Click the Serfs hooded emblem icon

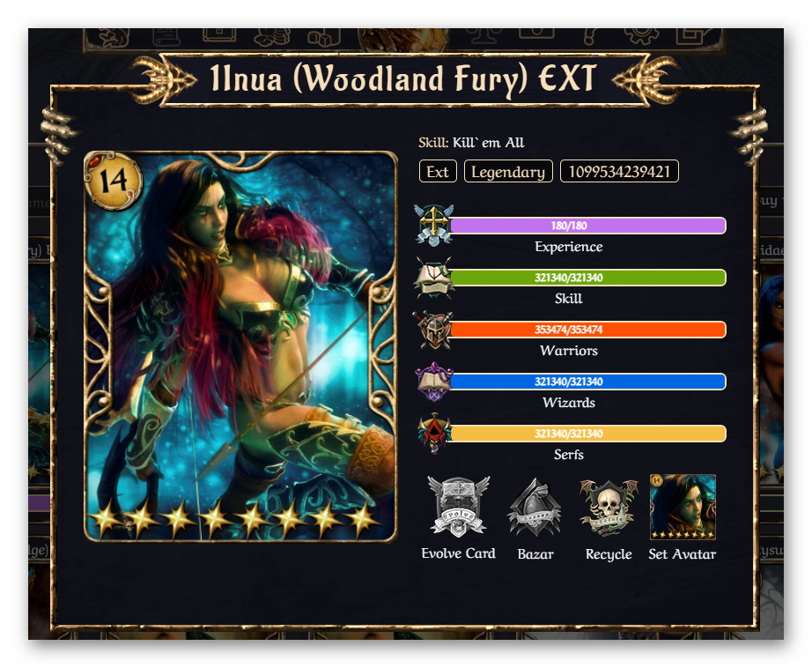434,434
